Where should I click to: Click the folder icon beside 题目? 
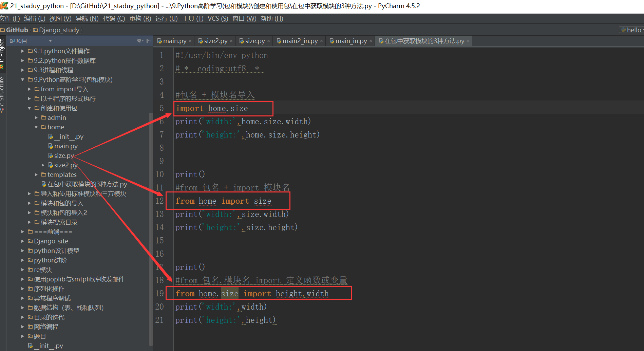pos(30,336)
